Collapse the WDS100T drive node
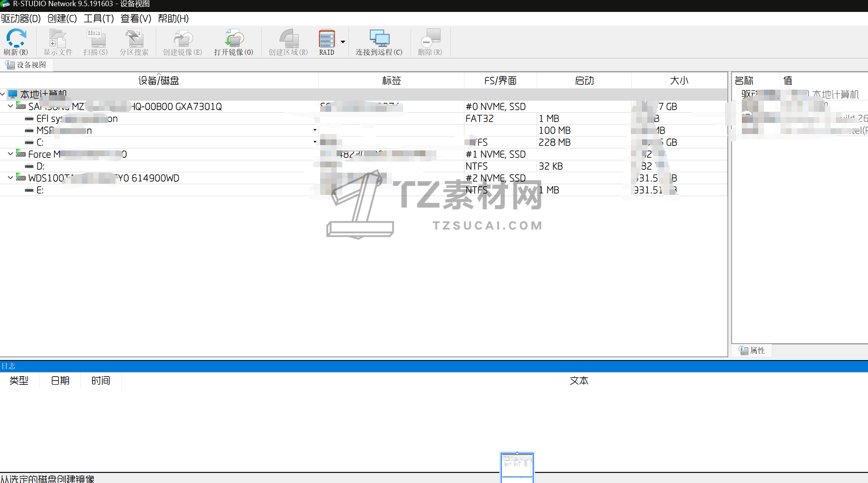The width and height of the screenshot is (868, 483). tap(11, 178)
